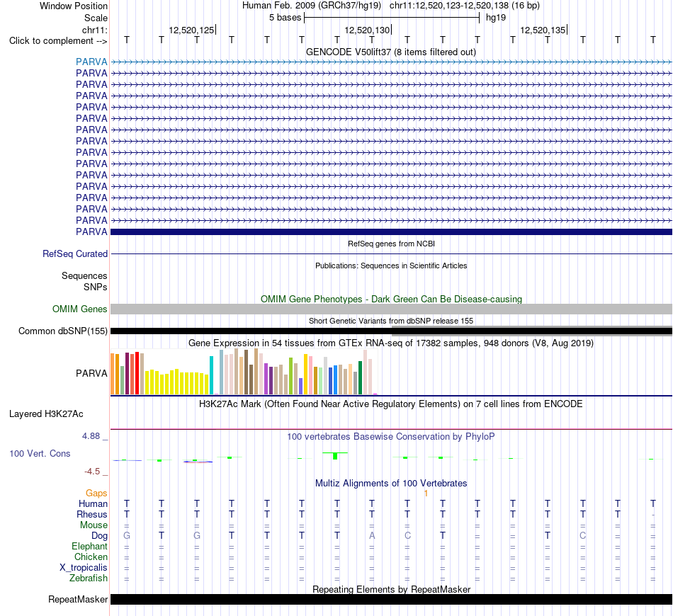The width and height of the screenshot is (673, 616).
Task: Click the 'Gaps' row label
Action: click(96, 494)
